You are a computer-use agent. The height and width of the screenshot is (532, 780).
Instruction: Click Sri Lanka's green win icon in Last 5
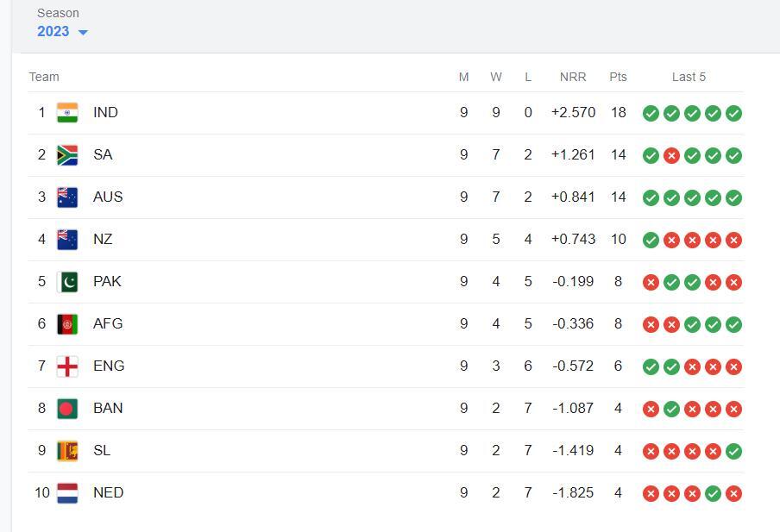(x=733, y=452)
